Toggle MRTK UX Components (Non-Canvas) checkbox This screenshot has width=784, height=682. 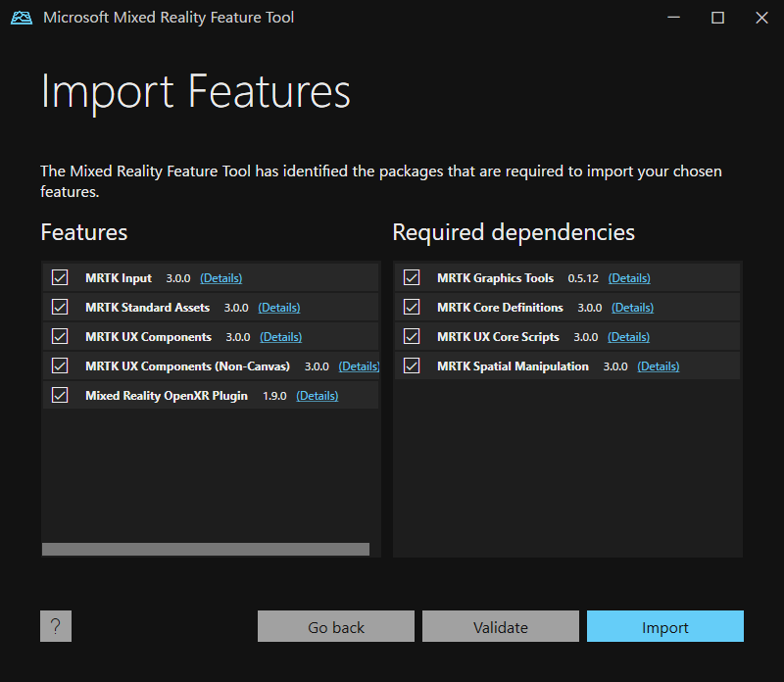click(x=60, y=366)
